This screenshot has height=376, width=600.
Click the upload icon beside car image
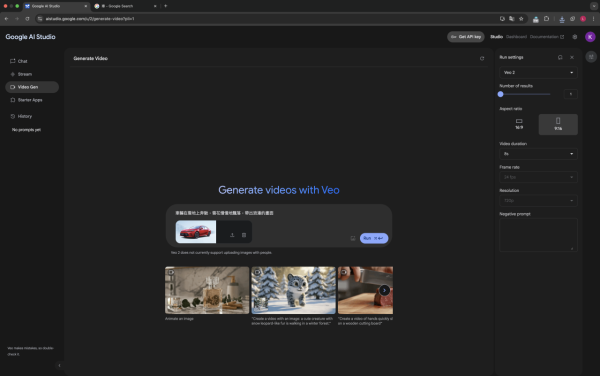coord(232,235)
